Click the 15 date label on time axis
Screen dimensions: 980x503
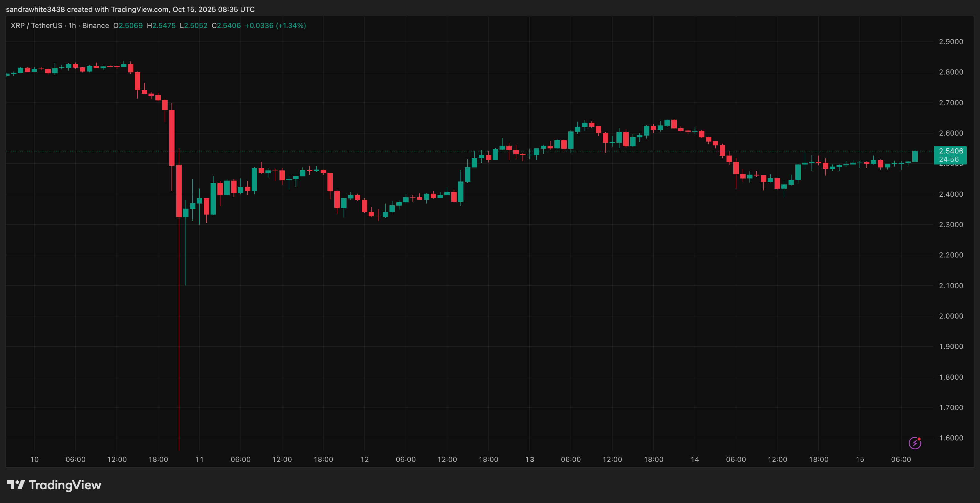[860, 459]
